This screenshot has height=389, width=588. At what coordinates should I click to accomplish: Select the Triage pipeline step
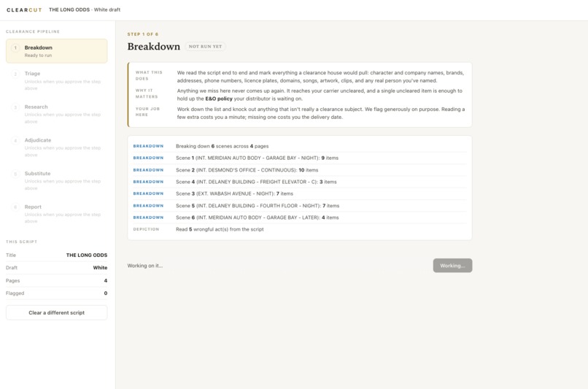[57, 81]
